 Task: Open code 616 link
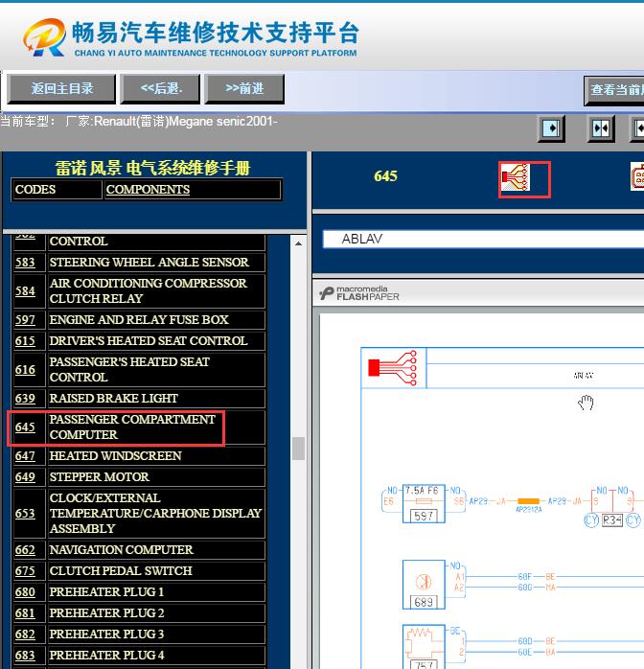point(25,370)
